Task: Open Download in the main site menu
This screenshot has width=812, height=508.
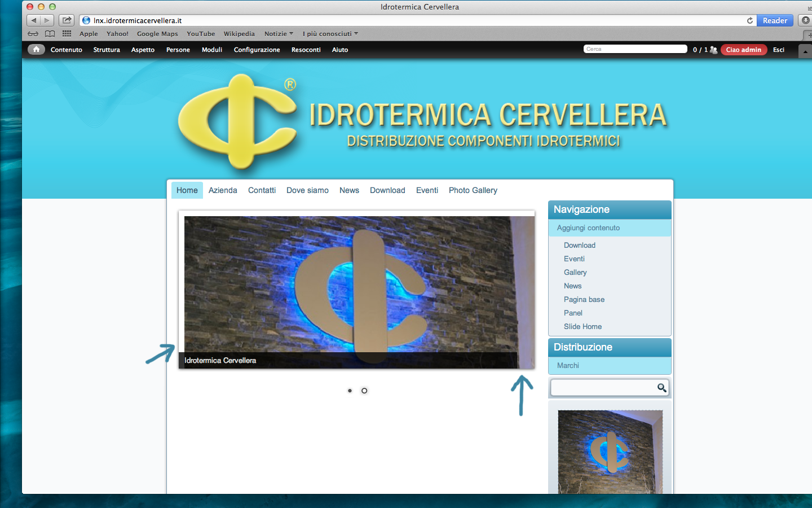Action: [x=387, y=190]
